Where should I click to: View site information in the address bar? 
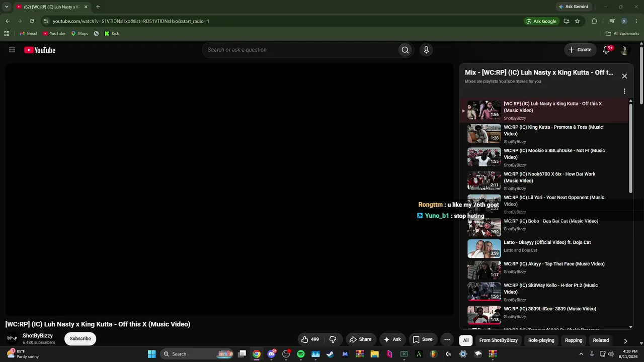pyautogui.click(x=46, y=21)
